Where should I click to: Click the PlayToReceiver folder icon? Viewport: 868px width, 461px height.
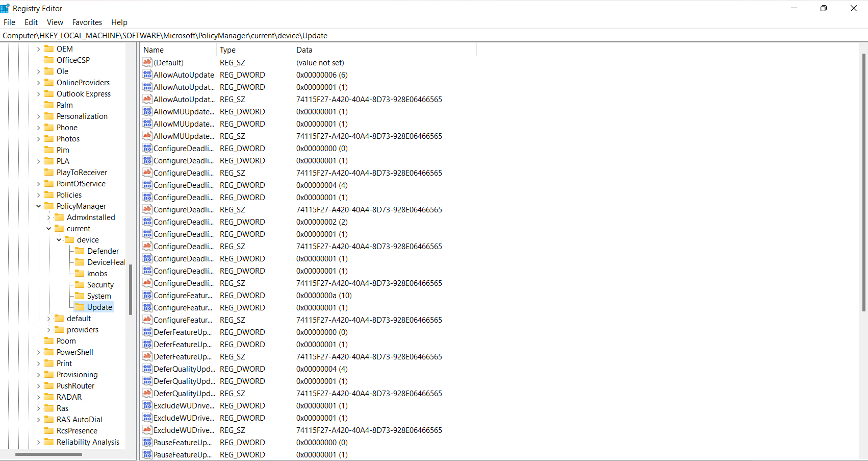(49, 173)
